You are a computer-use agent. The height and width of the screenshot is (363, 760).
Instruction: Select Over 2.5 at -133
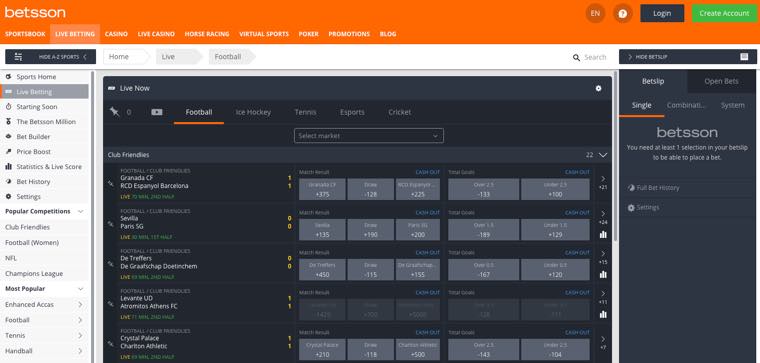(483, 189)
